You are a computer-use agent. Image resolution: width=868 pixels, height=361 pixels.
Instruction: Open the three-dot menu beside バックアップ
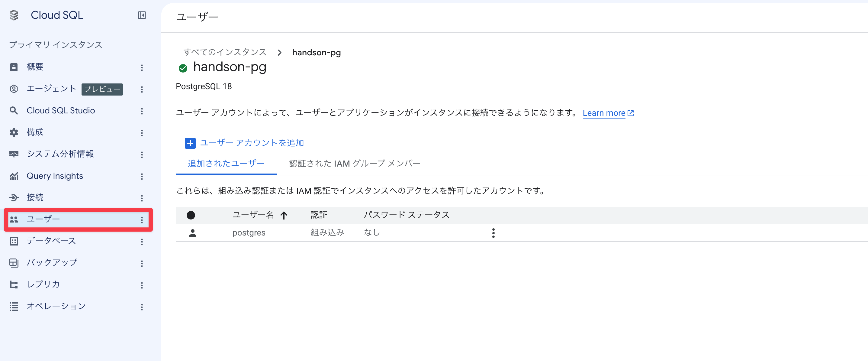pos(142,263)
